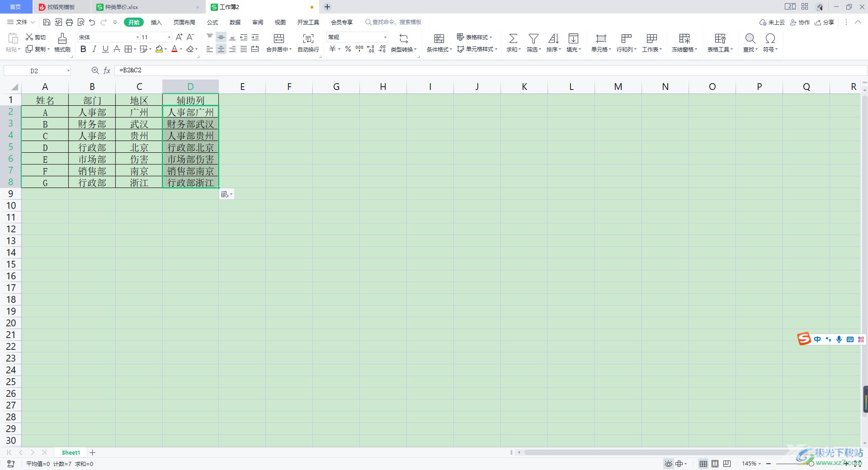Click the new tab plus button
868x470 pixels.
point(327,7)
